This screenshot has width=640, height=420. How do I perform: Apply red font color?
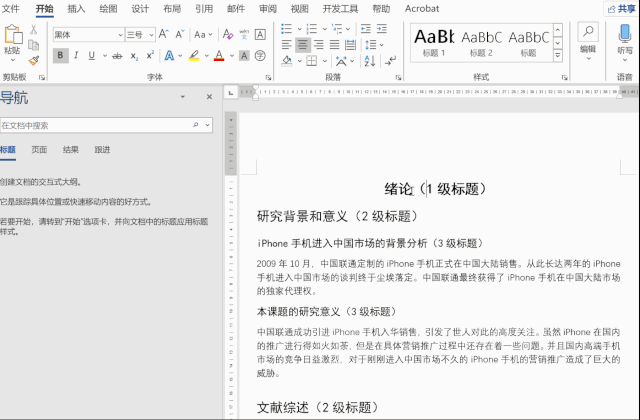tap(219, 56)
